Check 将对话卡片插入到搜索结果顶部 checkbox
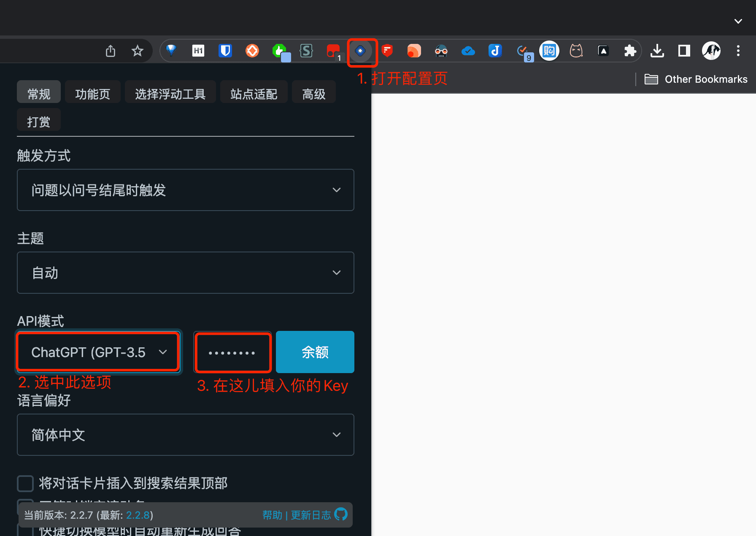 tap(25, 483)
